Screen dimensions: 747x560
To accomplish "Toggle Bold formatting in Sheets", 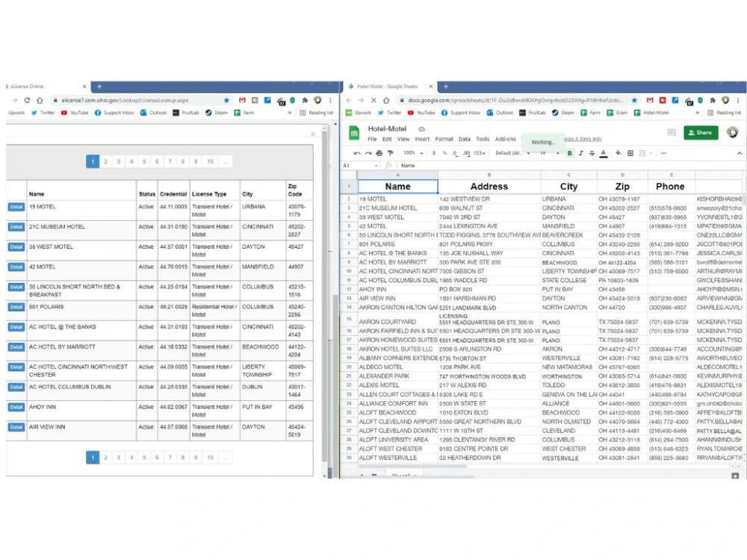I will [570, 153].
